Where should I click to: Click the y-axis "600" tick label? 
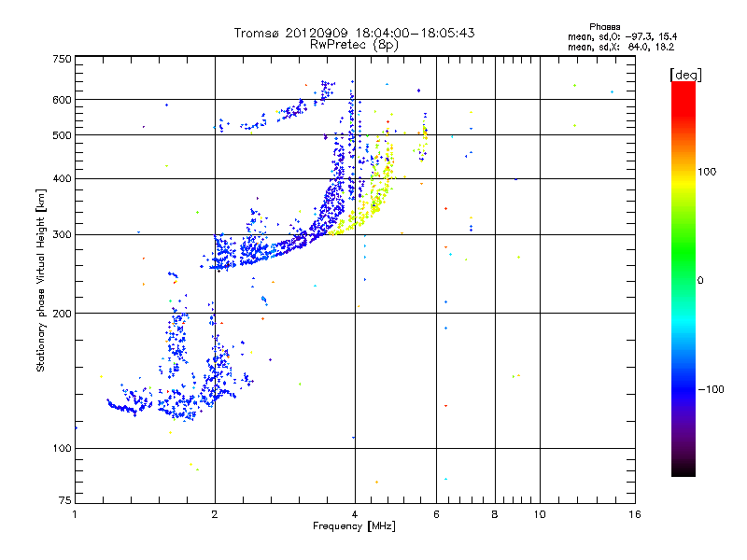coord(62,100)
